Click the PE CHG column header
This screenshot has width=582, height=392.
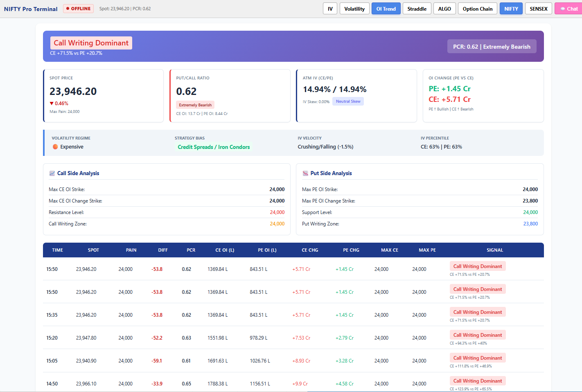pyautogui.click(x=351, y=250)
